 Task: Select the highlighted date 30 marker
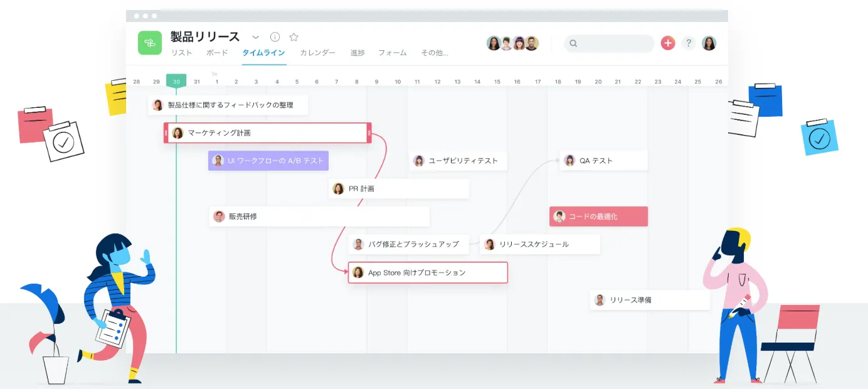tap(176, 81)
